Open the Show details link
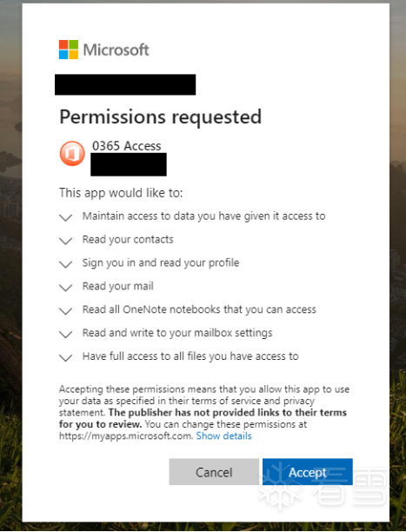Image resolution: width=406 pixels, height=532 pixels. 224,436
